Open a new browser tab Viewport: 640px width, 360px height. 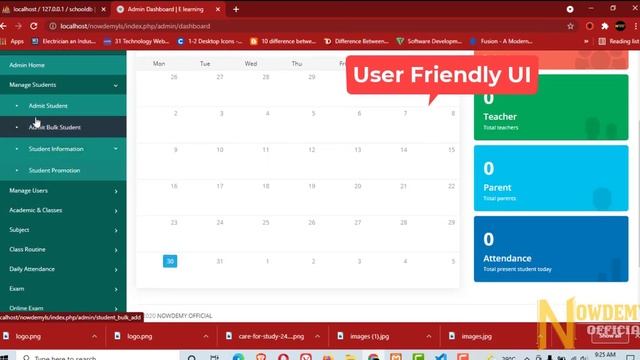[236, 9]
